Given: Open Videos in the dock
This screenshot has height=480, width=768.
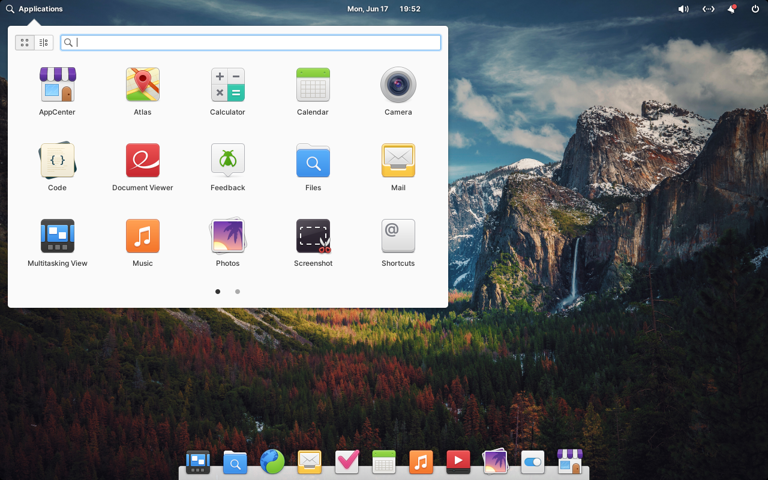Looking at the screenshot, I should [458, 462].
